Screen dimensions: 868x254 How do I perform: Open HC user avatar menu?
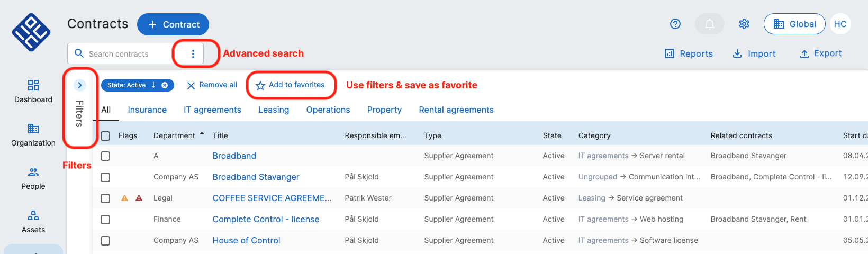click(x=840, y=24)
